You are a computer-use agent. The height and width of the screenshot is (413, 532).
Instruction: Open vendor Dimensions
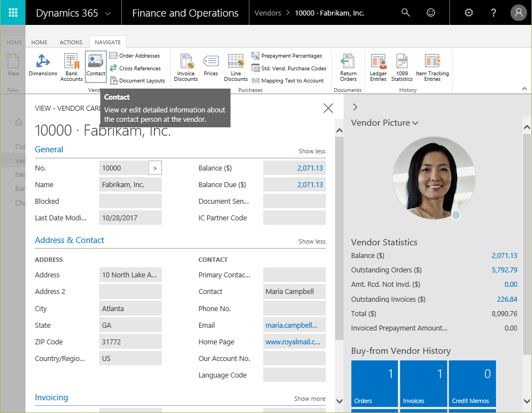[x=43, y=65]
